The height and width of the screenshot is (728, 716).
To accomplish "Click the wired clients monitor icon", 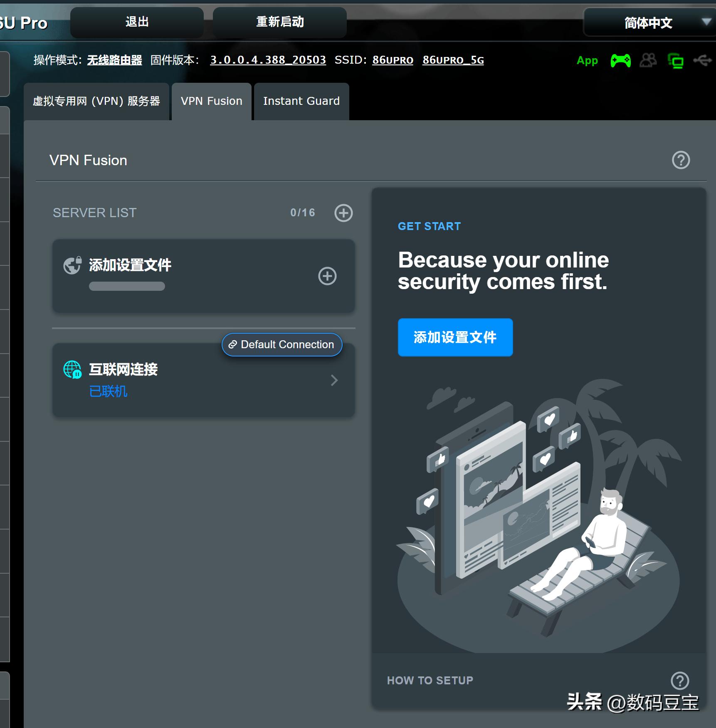I will [675, 60].
